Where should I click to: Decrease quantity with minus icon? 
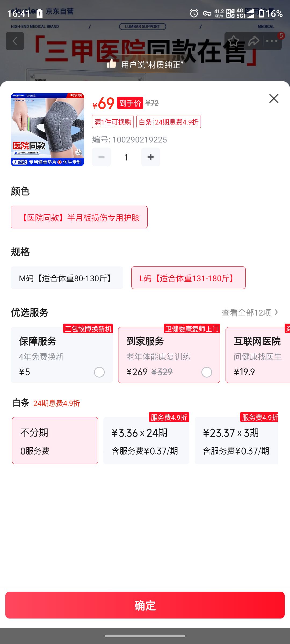click(102, 157)
